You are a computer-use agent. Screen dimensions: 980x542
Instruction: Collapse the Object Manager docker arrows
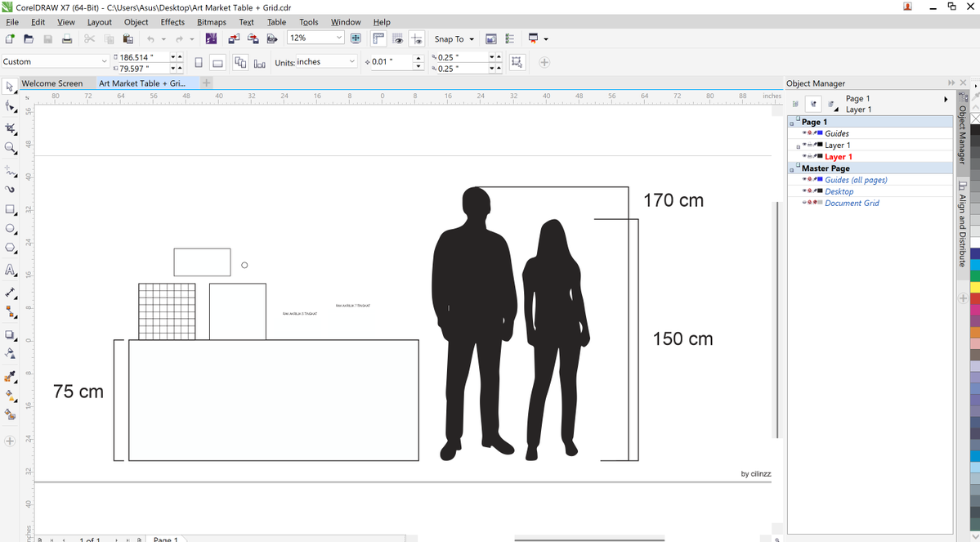(951, 83)
